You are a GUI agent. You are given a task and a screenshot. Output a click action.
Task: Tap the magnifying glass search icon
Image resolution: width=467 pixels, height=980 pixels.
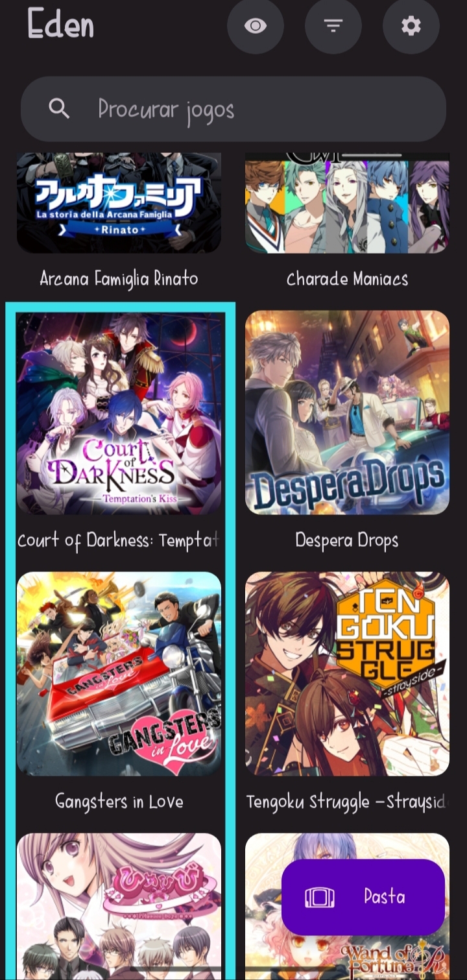coord(59,109)
